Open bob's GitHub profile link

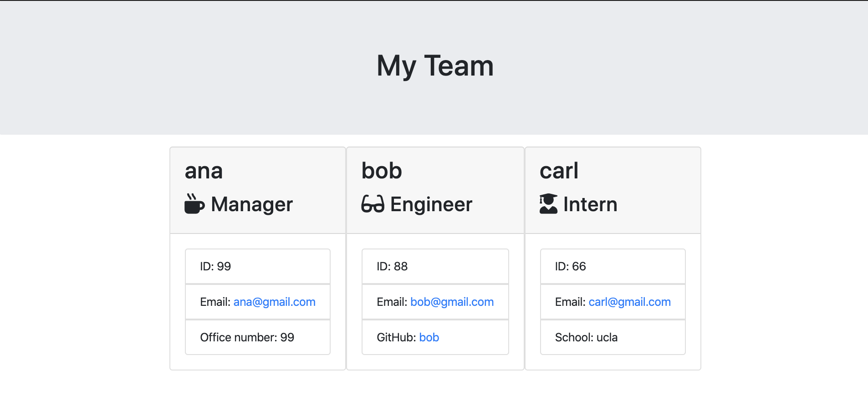click(x=429, y=337)
